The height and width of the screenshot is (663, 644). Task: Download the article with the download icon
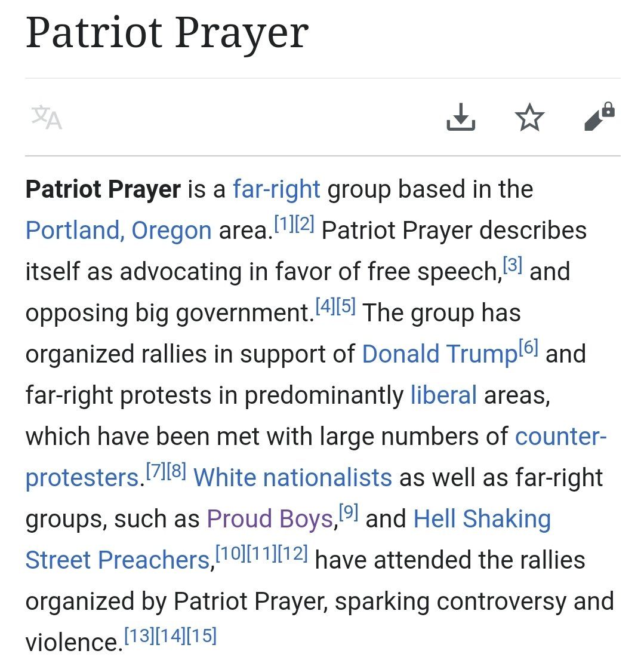461,117
